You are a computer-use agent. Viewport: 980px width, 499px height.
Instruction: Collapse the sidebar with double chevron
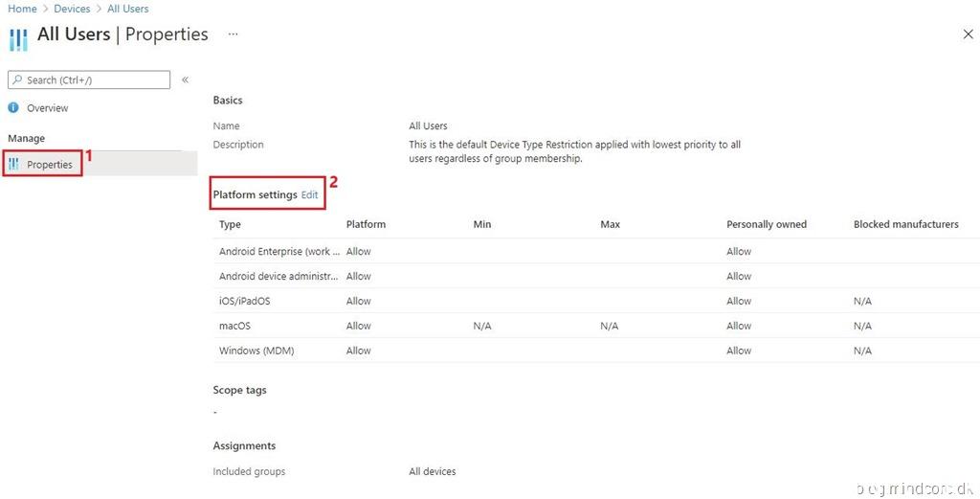(x=185, y=80)
